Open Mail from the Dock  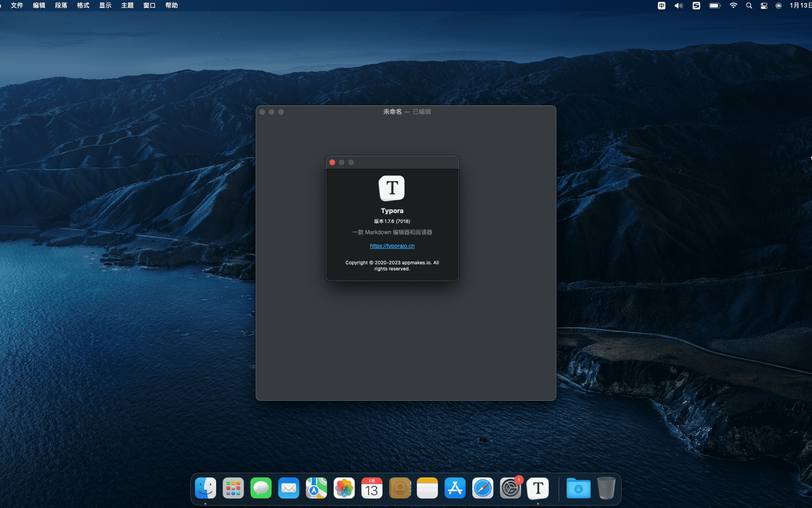pyautogui.click(x=289, y=488)
